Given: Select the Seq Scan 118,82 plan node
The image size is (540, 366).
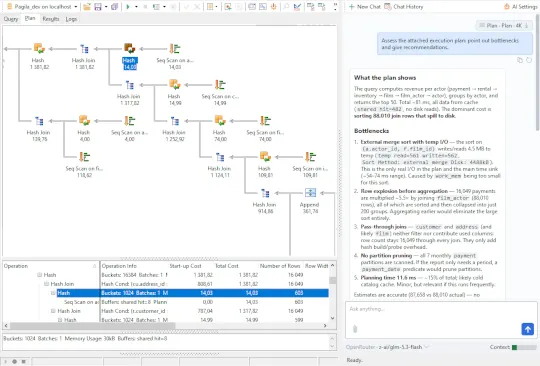Looking at the screenshot, I should 84,165.
